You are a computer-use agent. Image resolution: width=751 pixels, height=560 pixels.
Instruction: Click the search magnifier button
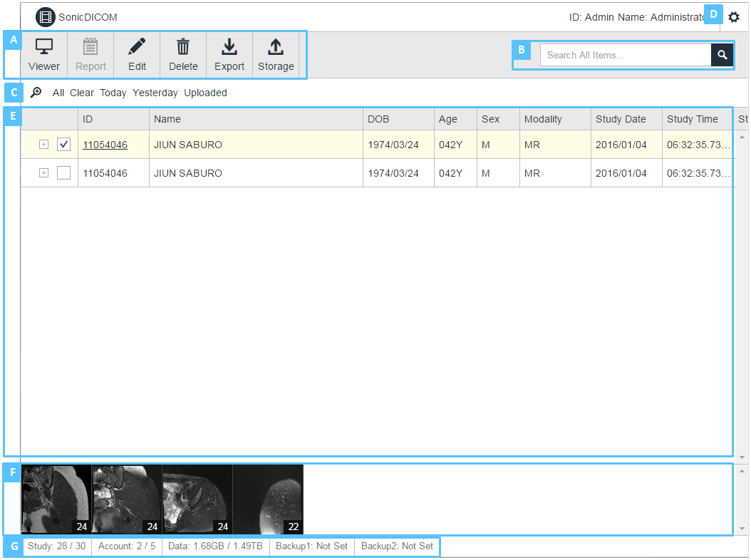(722, 55)
